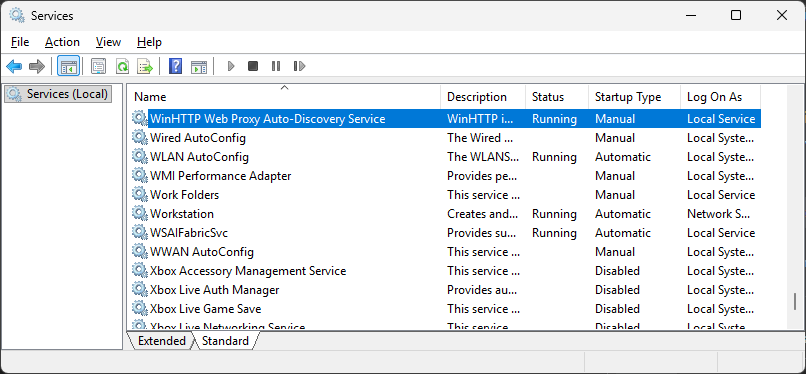The image size is (806, 374).
Task: Sort by the Log On As column header
Action: tap(721, 97)
